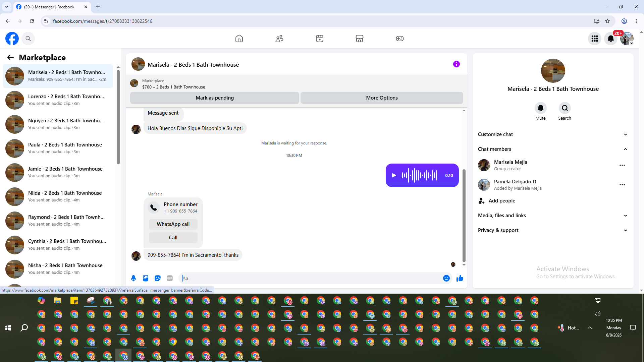Open the notifications bell with 20+ badge
Image resolution: width=644 pixels, height=362 pixels.
611,39
